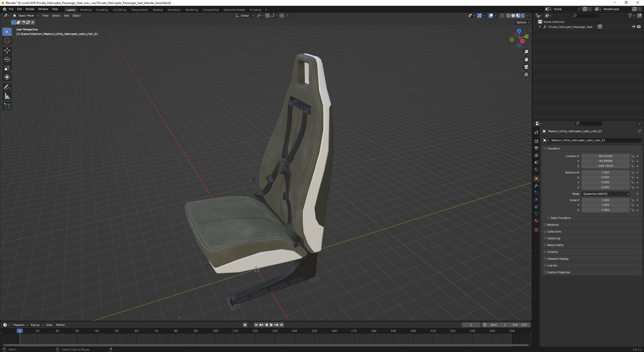The image size is (644, 352).
Task: Activate the Scale tool
Action: [7, 68]
